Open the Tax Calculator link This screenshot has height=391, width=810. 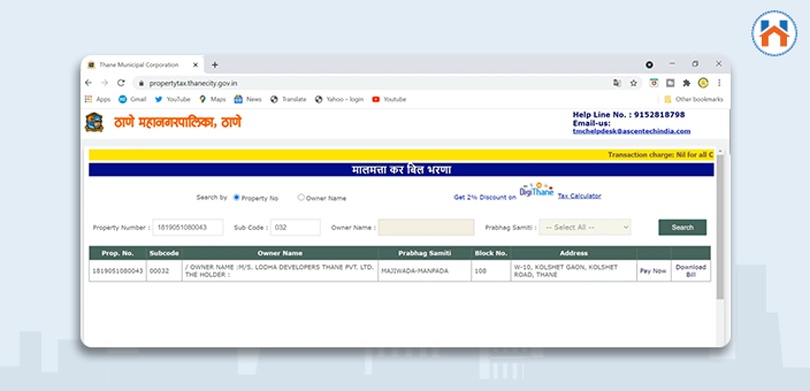[x=579, y=196]
